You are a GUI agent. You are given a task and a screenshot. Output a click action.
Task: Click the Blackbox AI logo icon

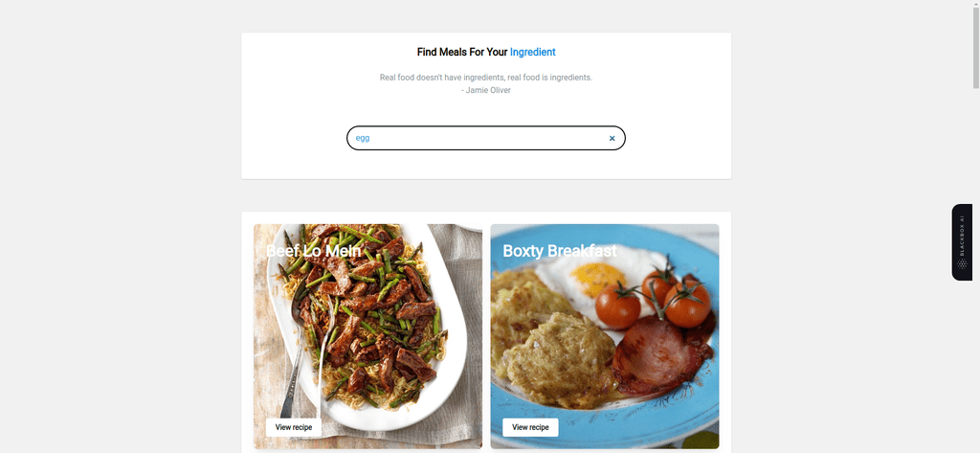(x=962, y=264)
